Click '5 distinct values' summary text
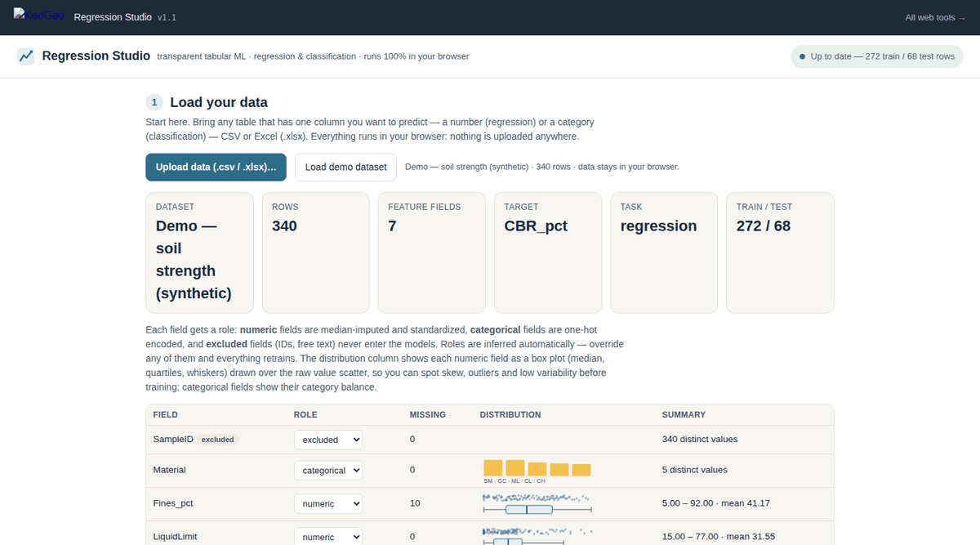 (x=695, y=470)
